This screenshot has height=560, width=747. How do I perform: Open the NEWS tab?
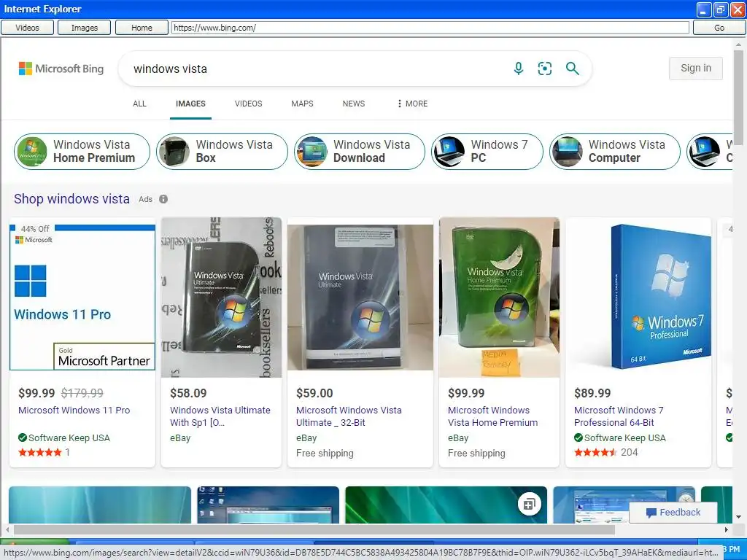[x=354, y=104]
